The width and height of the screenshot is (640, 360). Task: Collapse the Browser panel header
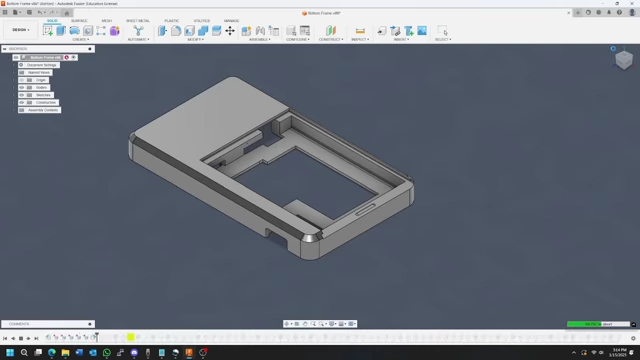click(x=4, y=49)
